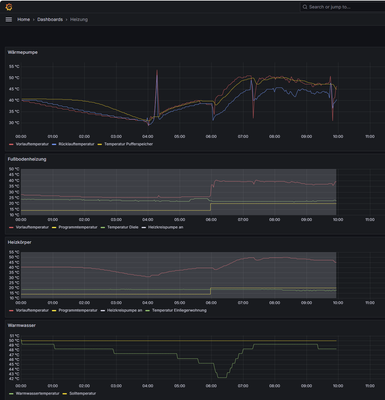Click the Grafana logo icon
385x400 pixels.
(x=9, y=7)
